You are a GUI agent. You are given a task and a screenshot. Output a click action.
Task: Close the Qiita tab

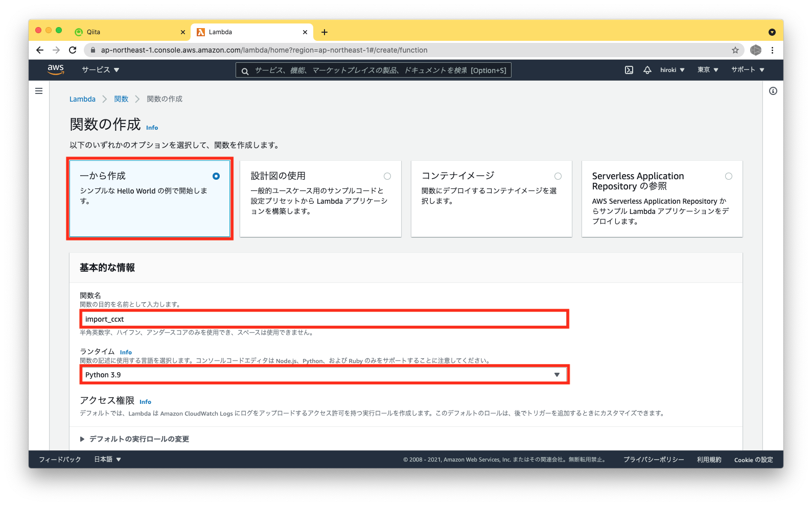tap(183, 32)
